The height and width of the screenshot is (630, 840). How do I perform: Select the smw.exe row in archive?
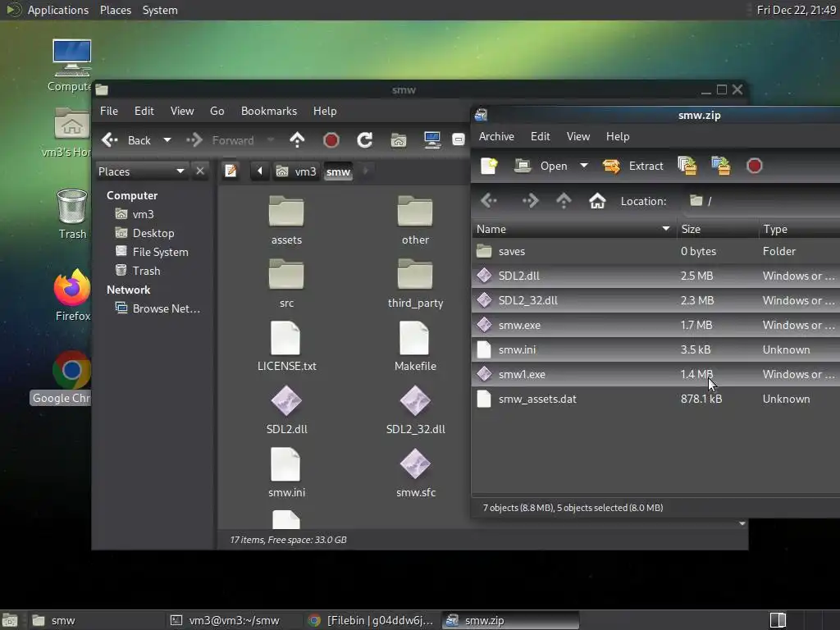point(655,325)
